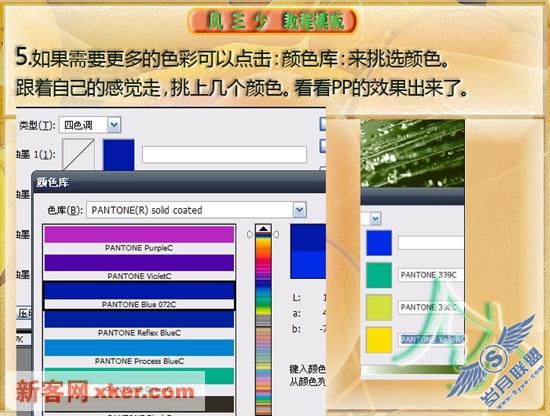This screenshot has height=416, width=550.
Task: Click the dark blue ink 1 swatch
Action: (x=119, y=155)
